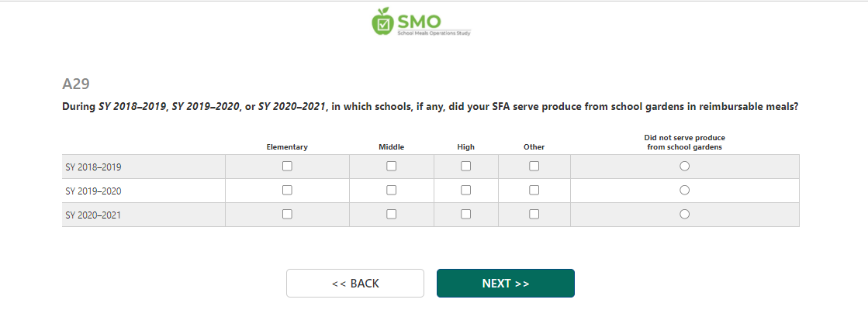Check High for SY 2019–2020
This screenshot has width=868, height=320.
(x=465, y=190)
